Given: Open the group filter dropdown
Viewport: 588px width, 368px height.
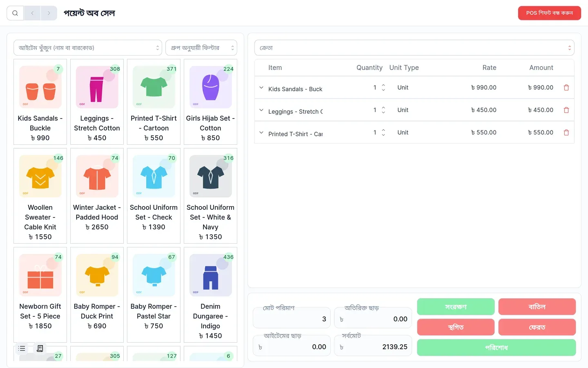Looking at the screenshot, I should pos(201,48).
